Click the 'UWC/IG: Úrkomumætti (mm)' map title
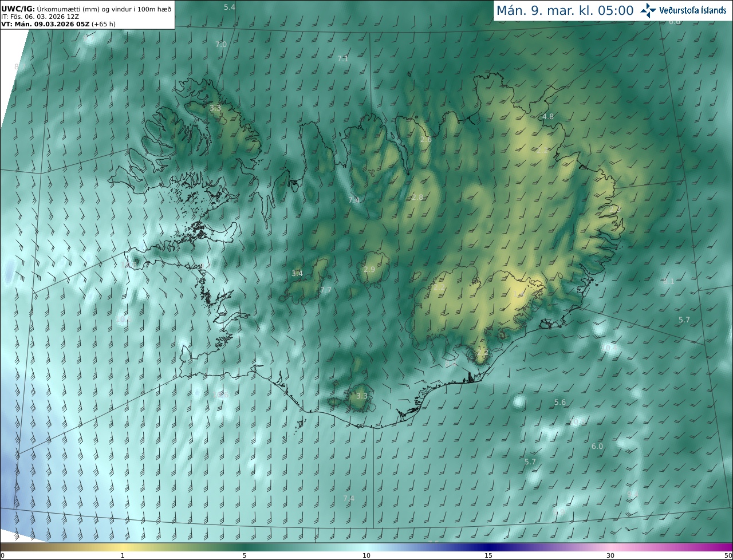 click(86, 8)
